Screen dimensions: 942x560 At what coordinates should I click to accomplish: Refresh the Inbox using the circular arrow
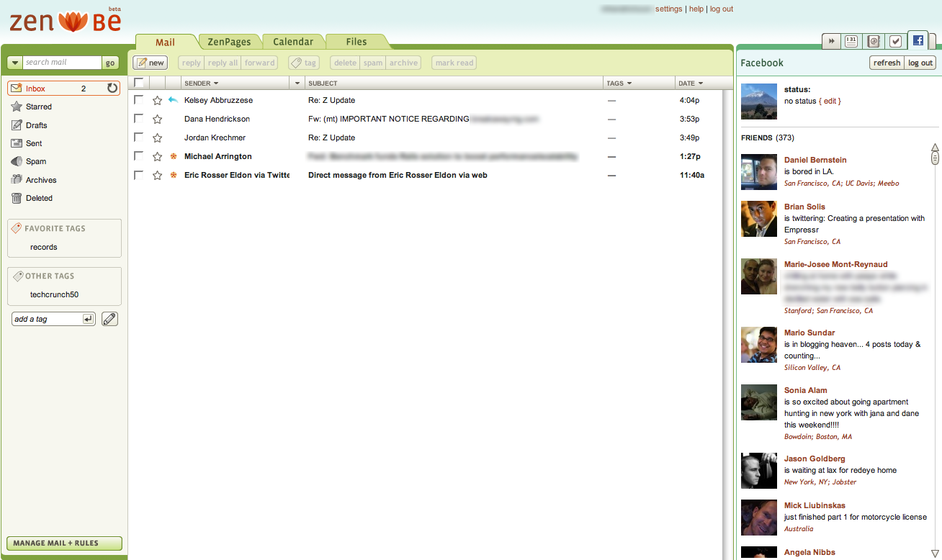click(x=112, y=89)
